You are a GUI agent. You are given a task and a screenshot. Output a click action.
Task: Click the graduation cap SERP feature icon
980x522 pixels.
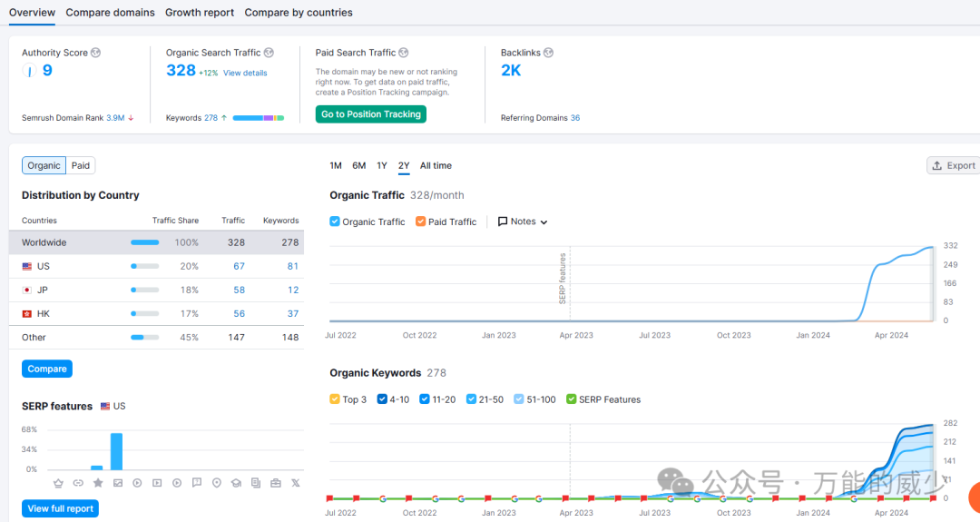[236, 483]
